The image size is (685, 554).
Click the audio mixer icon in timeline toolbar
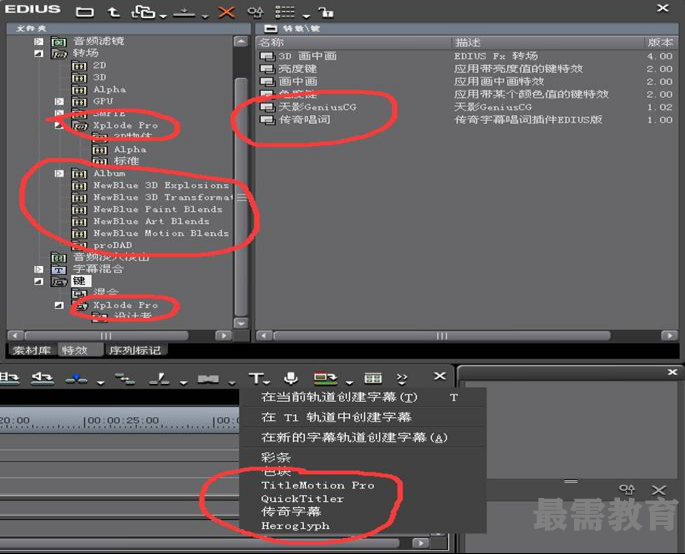373,378
